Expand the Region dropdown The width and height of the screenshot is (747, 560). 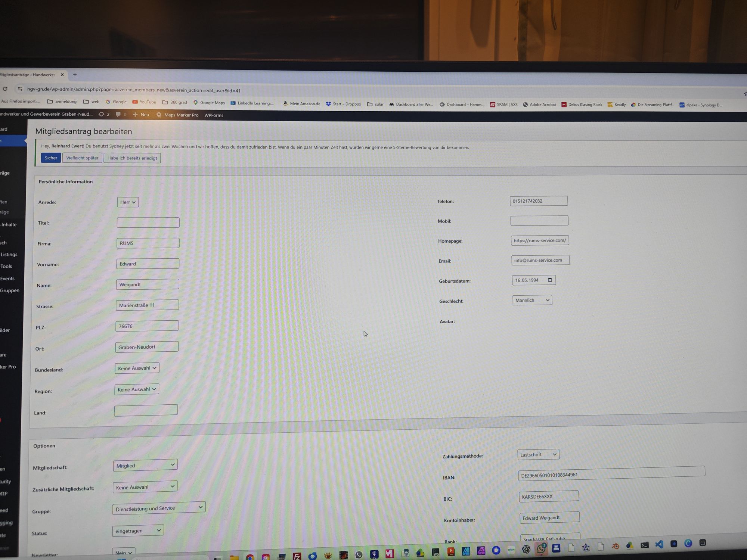click(x=137, y=389)
